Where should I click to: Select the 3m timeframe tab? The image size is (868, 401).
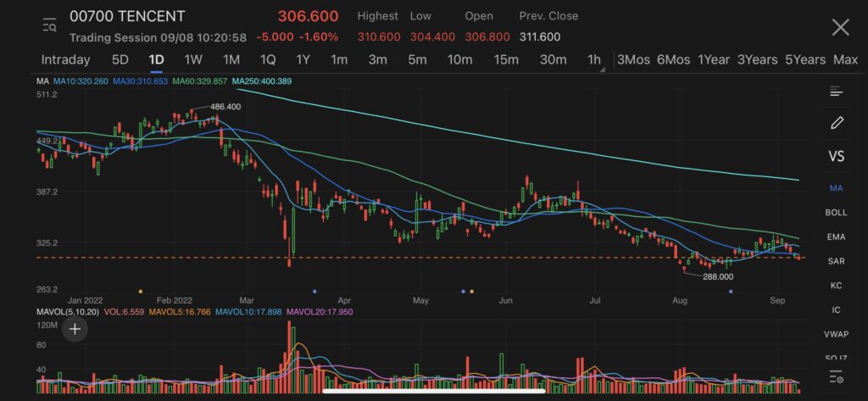pos(377,60)
